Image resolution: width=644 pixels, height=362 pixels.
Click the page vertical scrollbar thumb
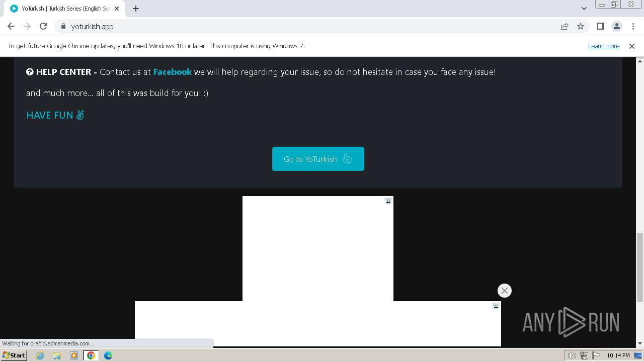pos(640,267)
